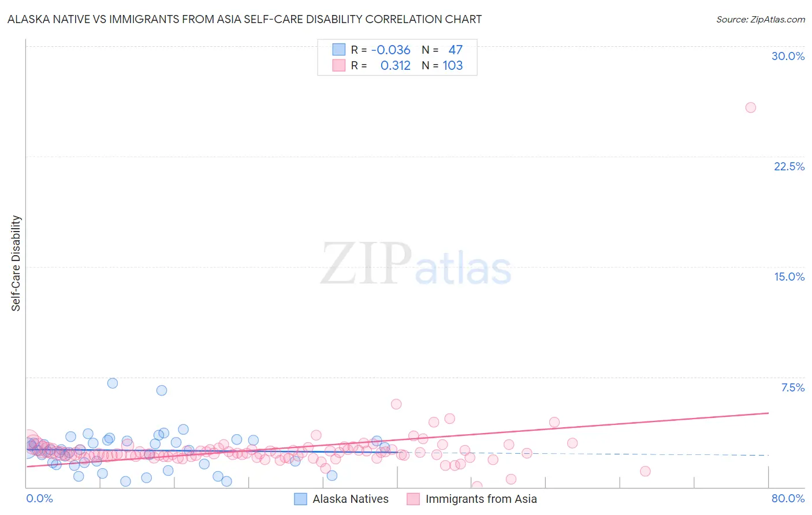Click the 80.0% x-axis label

click(x=788, y=498)
